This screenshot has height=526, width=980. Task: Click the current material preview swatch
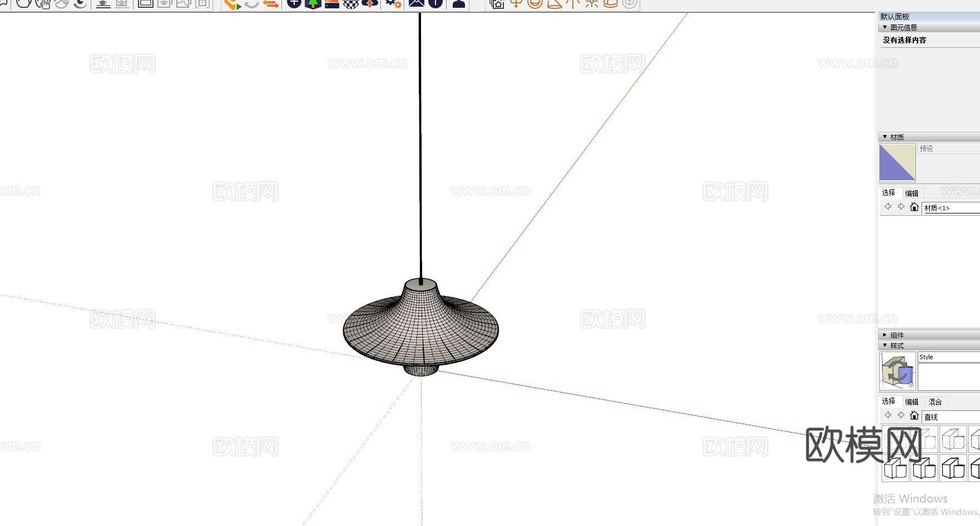click(x=897, y=162)
